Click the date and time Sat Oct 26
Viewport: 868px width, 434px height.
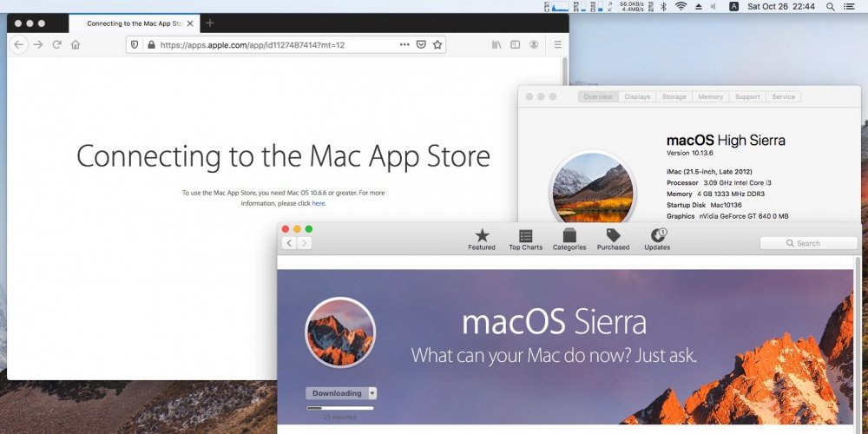(x=781, y=7)
